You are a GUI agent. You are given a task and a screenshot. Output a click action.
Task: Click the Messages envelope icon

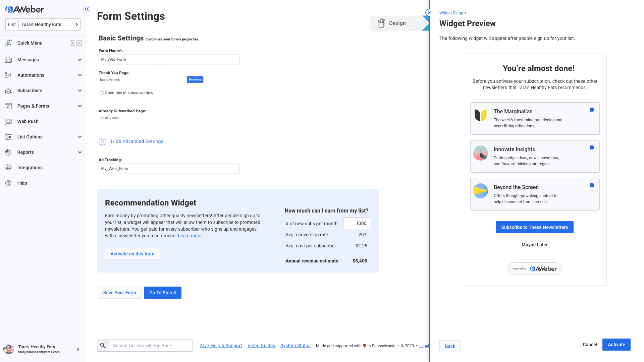click(x=8, y=60)
